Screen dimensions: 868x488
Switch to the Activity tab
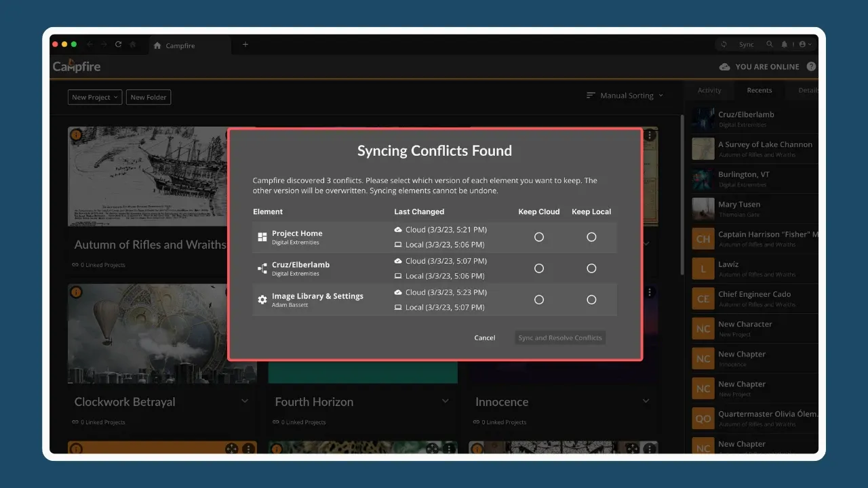[x=709, y=90]
